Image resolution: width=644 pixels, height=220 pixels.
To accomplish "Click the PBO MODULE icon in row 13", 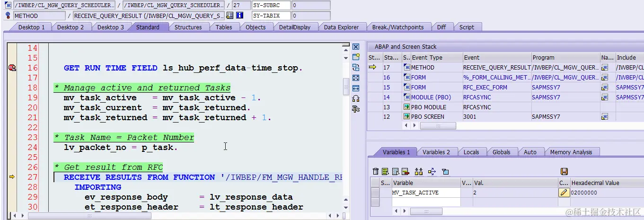I will pyautogui.click(x=406, y=107).
